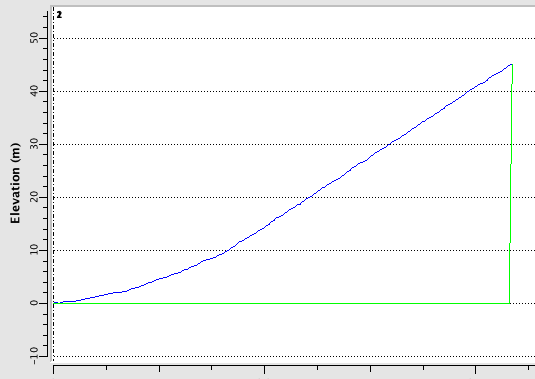The width and height of the screenshot is (535, 379).
Task: Click the 30 elevation axis label
Action: click(x=34, y=144)
